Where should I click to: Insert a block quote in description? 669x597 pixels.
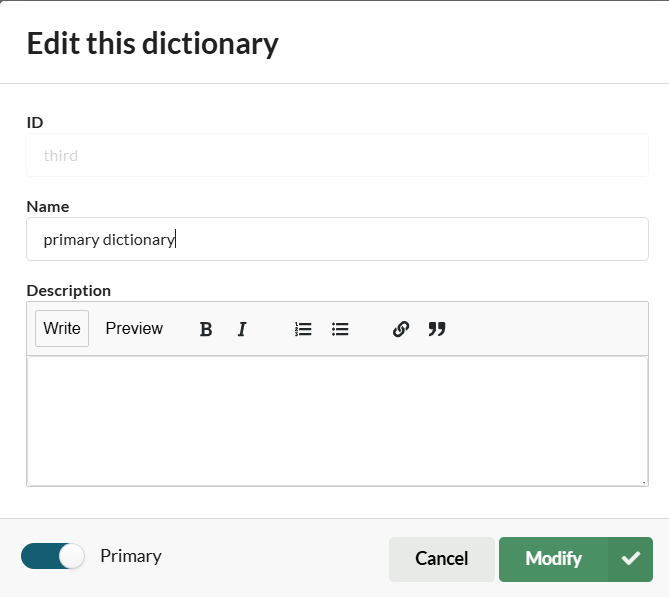437,329
